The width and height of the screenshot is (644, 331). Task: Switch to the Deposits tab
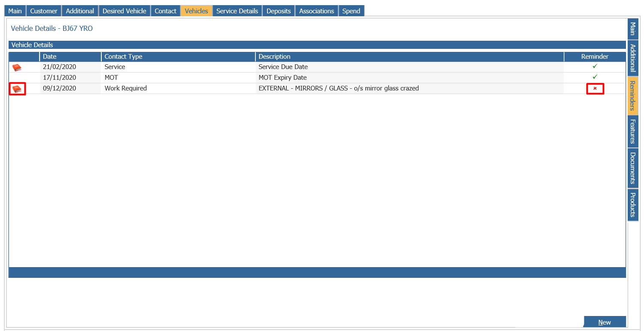coord(279,11)
